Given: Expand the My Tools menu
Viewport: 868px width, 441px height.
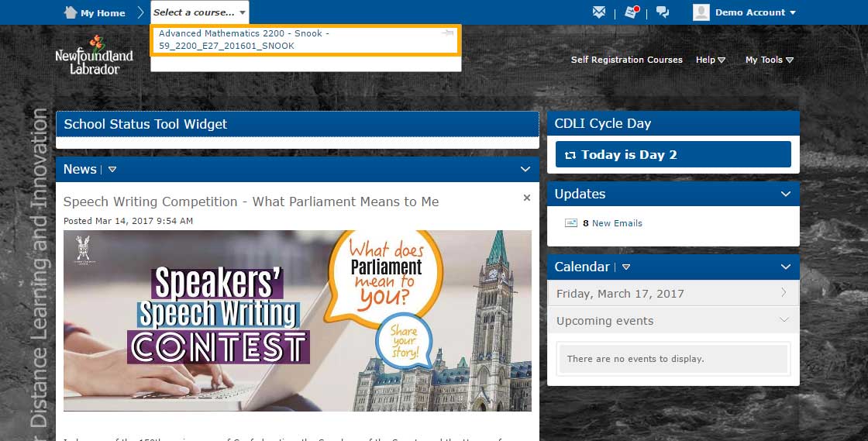Looking at the screenshot, I should click(770, 60).
